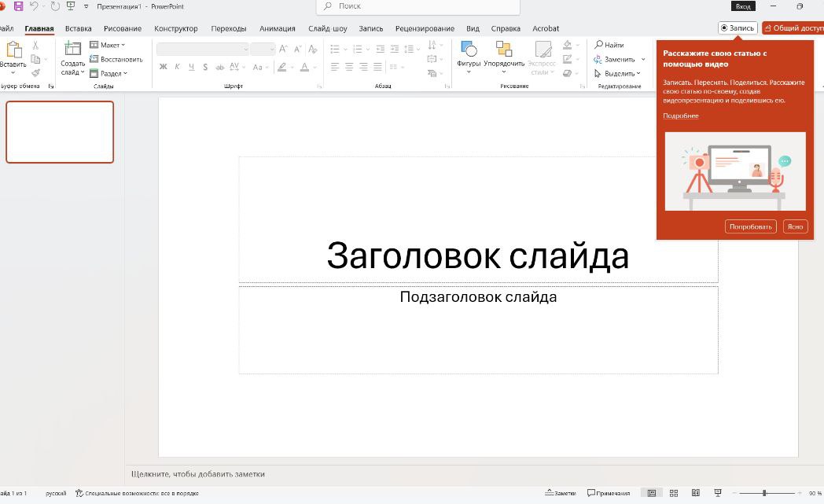
Task: Click Восстановить to reset the slide
Action: (116, 59)
